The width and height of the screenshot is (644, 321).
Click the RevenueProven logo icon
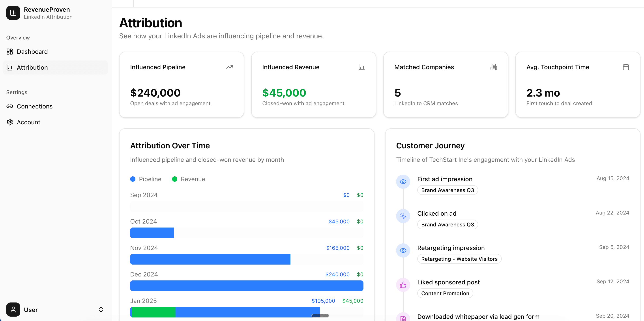[13, 13]
